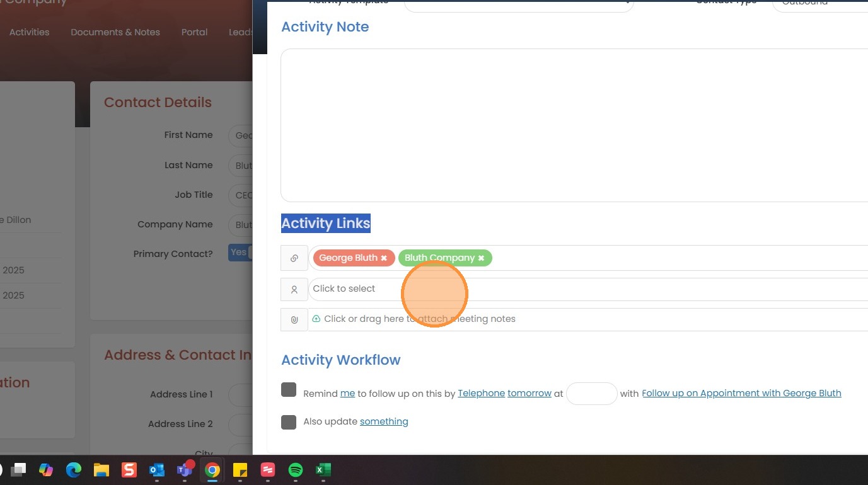Open the red app icon left of Spotify

tap(268, 470)
